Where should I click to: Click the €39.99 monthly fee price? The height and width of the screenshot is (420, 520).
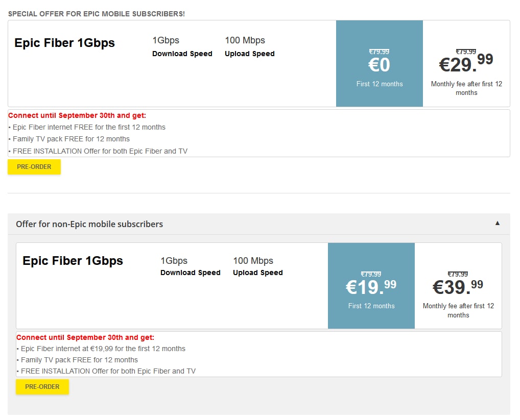[x=458, y=286]
